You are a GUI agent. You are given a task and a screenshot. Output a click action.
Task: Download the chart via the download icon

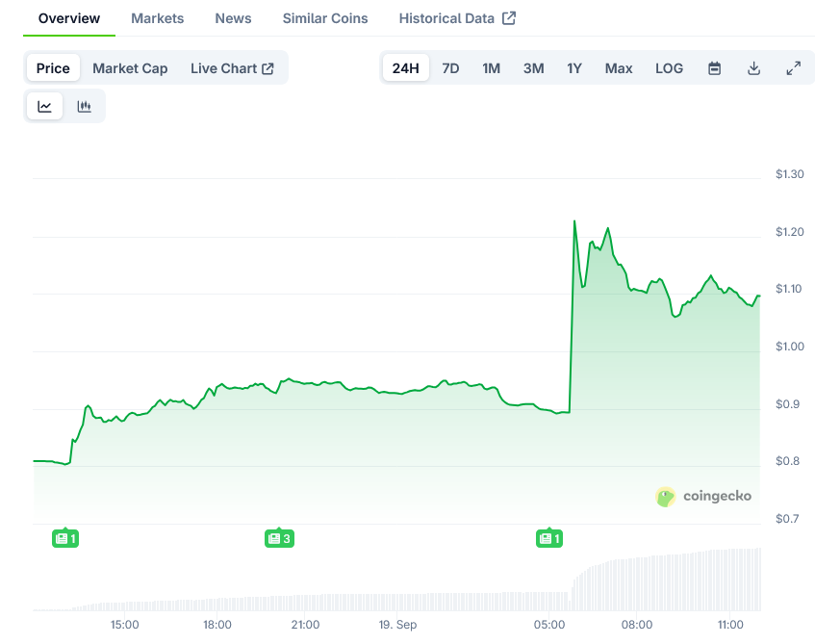pos(753,67)
